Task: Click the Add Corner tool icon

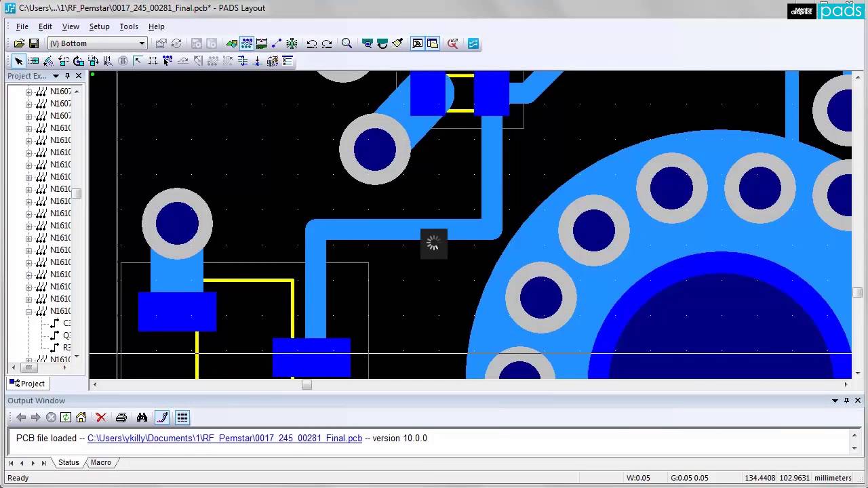Action: [x=138, y=61]
